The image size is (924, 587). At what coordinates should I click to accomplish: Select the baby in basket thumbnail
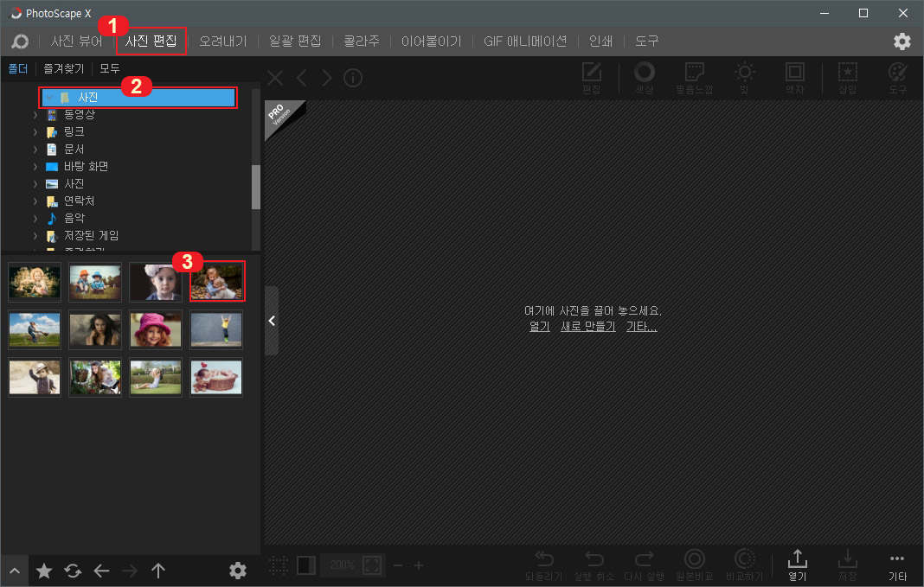pos(216,378)
